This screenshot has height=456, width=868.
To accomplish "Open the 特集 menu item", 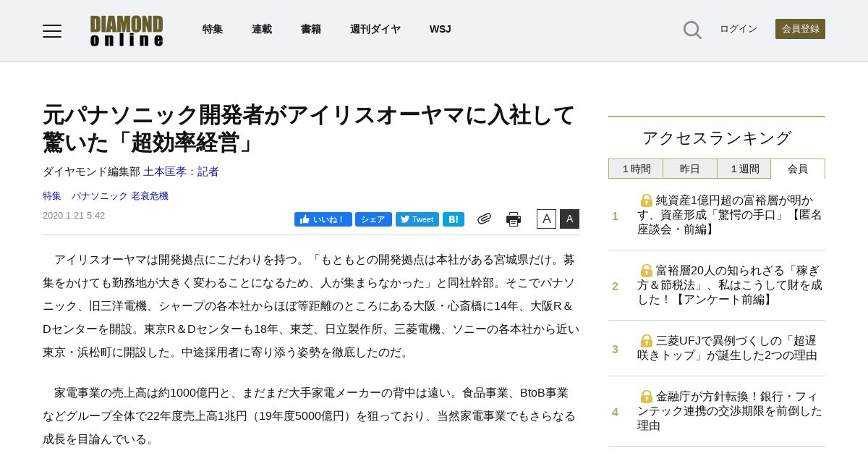I will (213, 29).
